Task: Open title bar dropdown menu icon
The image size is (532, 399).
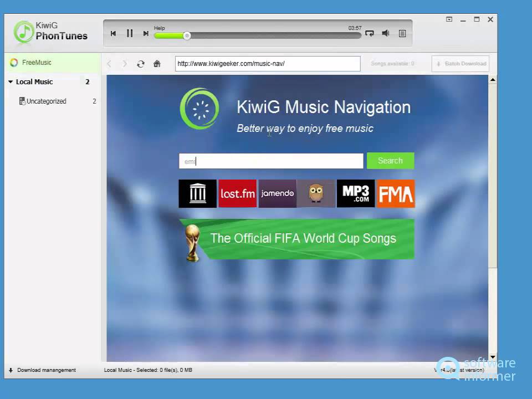Action: point(449,19)
